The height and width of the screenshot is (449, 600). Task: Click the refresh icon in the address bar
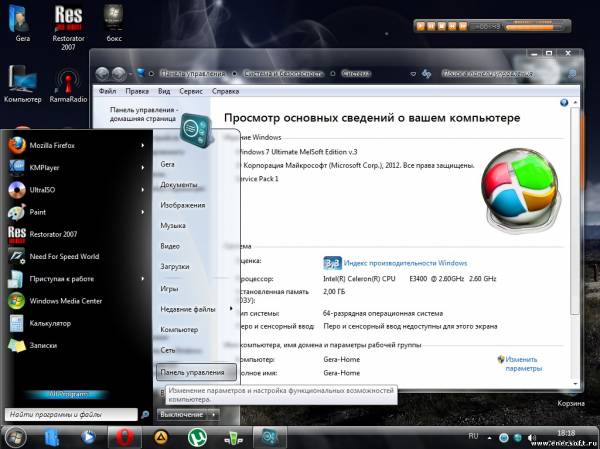click(426, 73)
